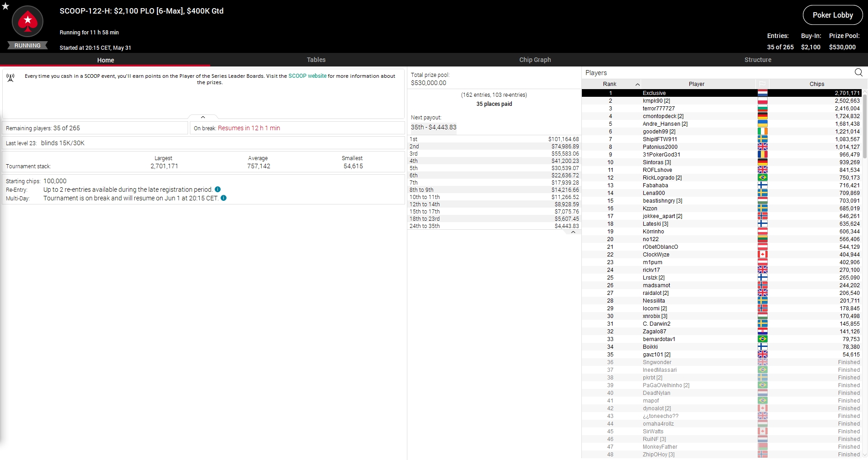Sort by the Player column header

click(696, 84)
